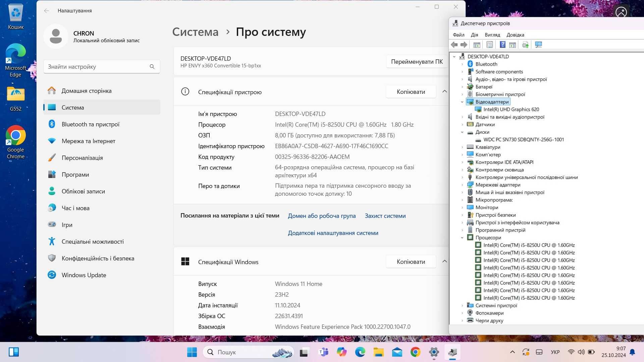Screen dimensions: 644x362
Task: Click scan for hardware changes monitor icon
Action: tap(538, 45)
